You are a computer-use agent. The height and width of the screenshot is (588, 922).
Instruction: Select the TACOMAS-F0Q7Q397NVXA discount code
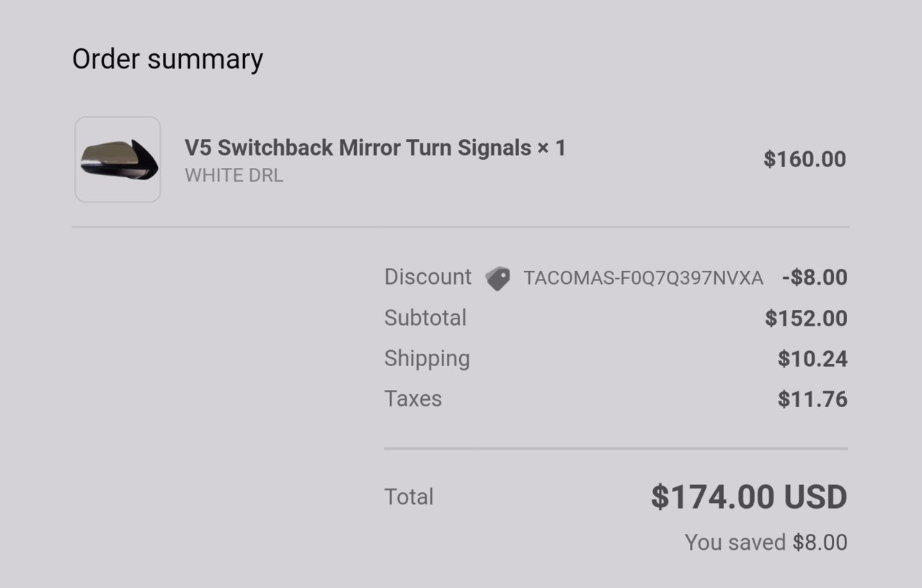643,278
